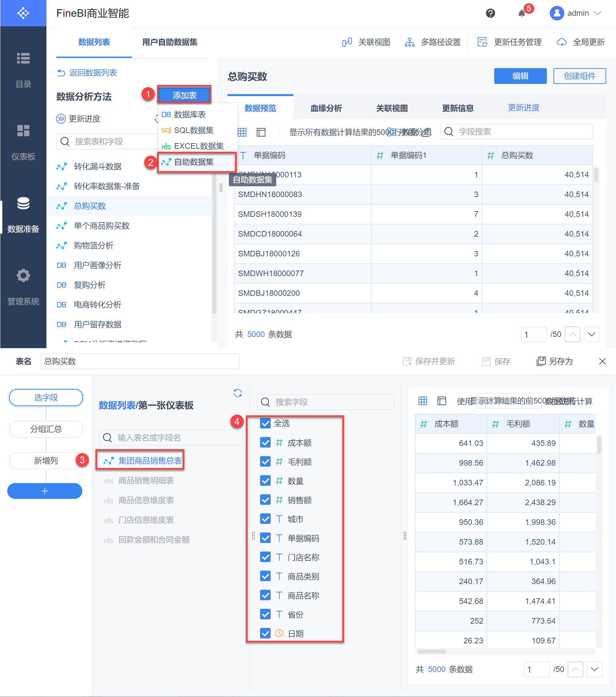Open the 目录 directory sidebar icon

pos(23,58)
